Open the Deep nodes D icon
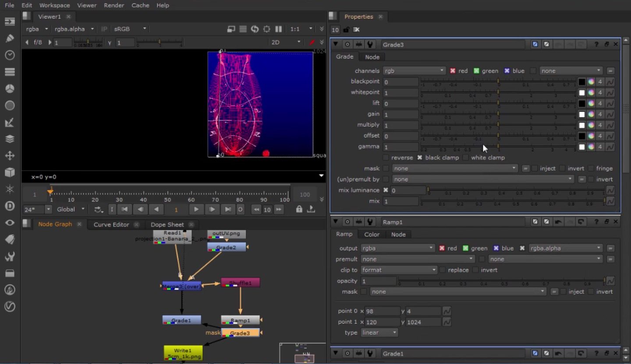This screenshot has height=364, width=631. (x=10, y=206)
